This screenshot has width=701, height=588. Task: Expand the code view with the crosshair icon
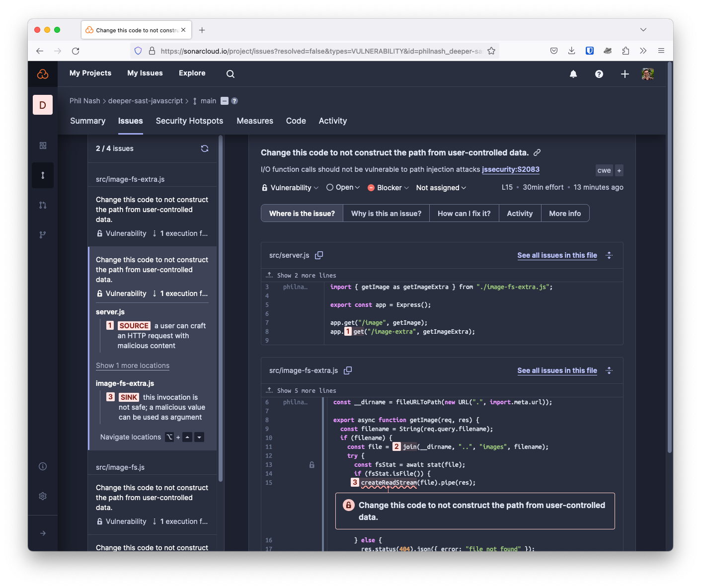(x=609, y=255)
